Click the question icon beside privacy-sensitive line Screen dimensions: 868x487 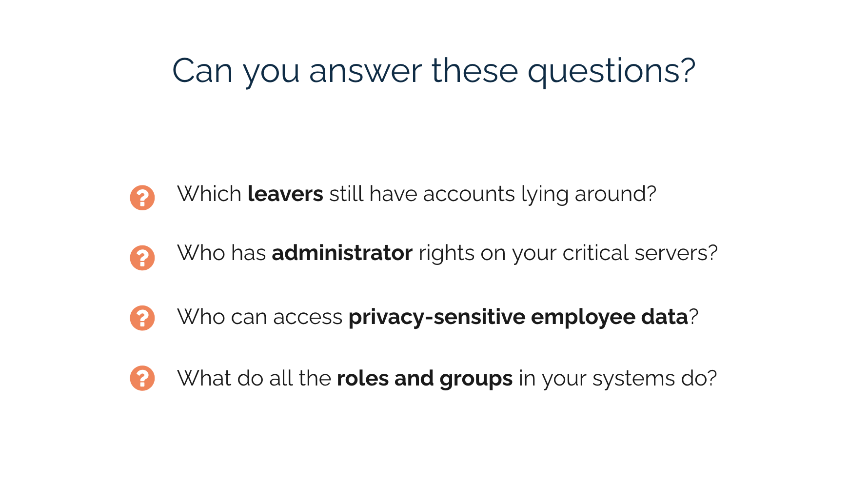coord(142,318)
